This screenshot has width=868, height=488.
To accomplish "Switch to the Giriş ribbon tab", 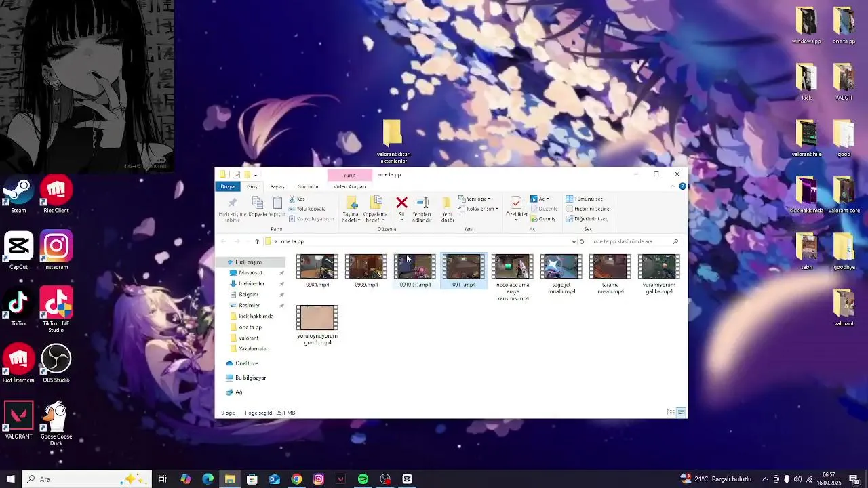I will pyautogui.click(x=252, y=186).
